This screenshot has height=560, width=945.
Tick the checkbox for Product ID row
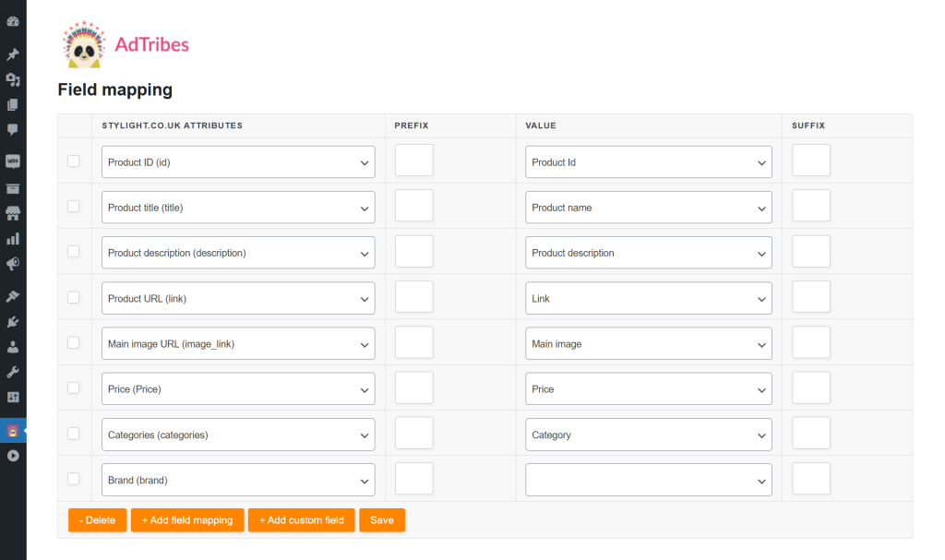(74, 161)
